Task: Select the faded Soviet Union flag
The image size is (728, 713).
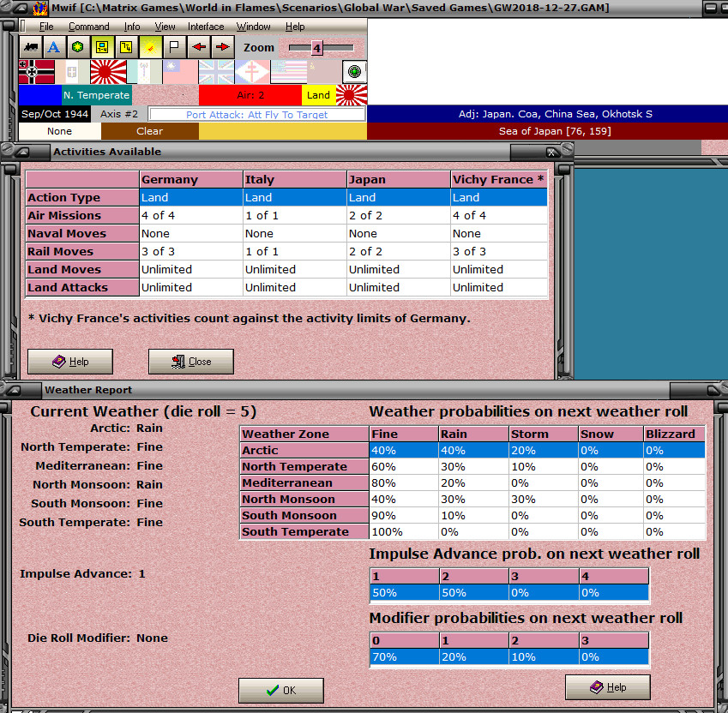Action: [324, 72]
